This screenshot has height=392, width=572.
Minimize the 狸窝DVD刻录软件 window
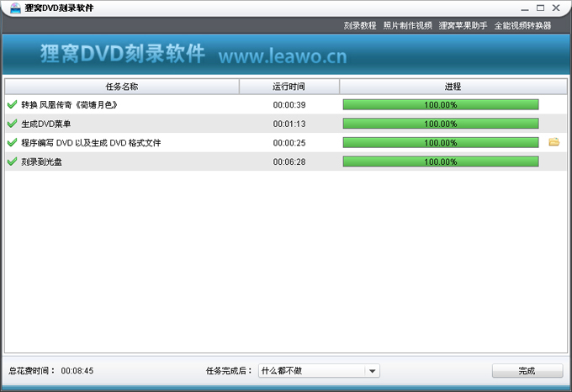pyautogui.click(x=525, y=8)
